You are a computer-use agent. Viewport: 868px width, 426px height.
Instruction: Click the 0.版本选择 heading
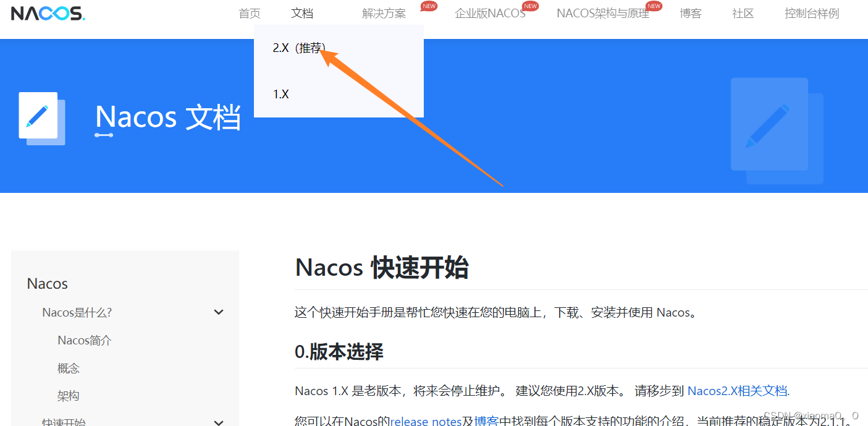tap(339, 352)
